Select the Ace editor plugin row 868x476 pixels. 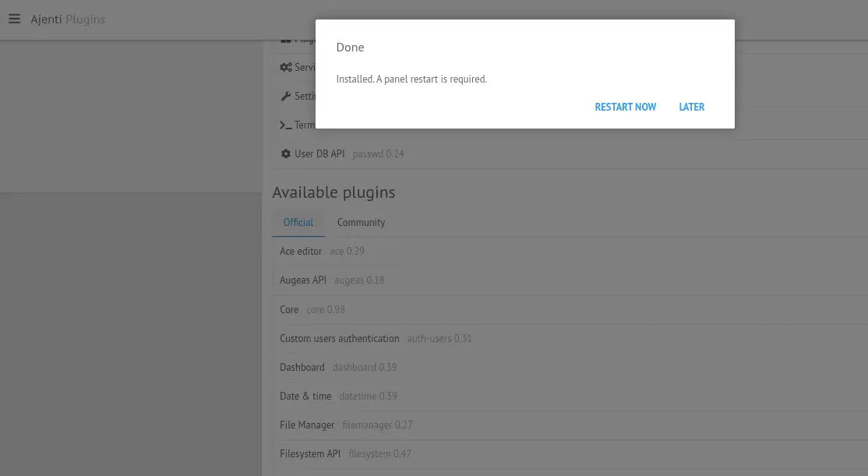pyautogui.click(x=301, y=252)
